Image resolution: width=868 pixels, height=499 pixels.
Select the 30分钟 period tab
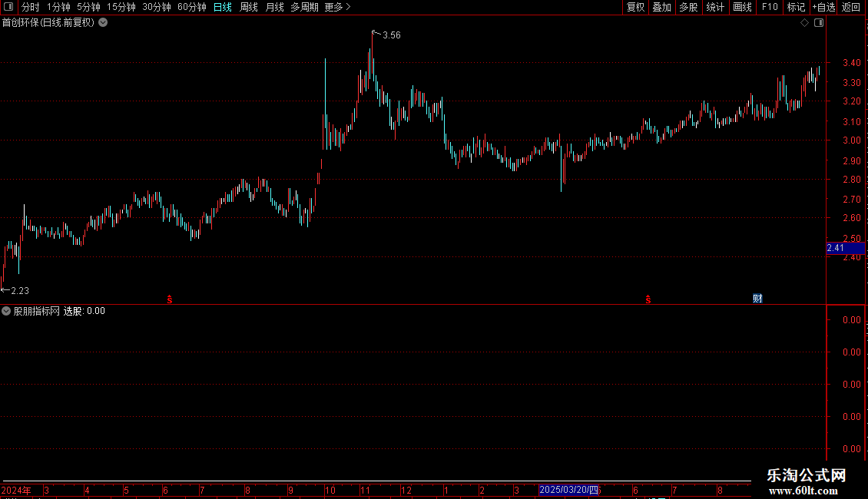(156, 7)
